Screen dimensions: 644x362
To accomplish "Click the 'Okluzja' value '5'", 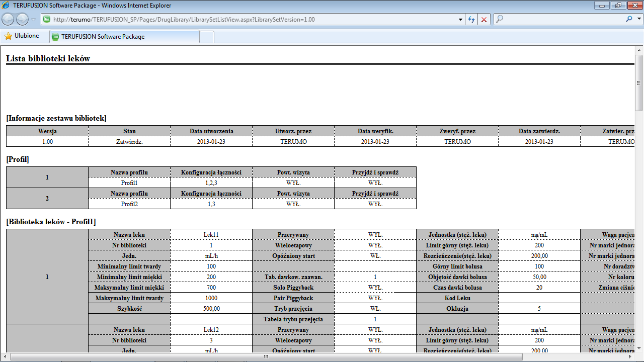I will click(x=539, y=309).
